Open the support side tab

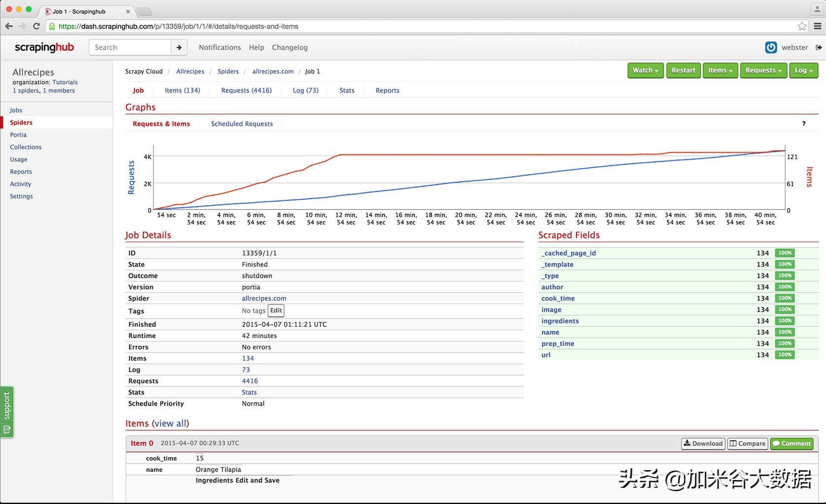click(x=7, y=412)
